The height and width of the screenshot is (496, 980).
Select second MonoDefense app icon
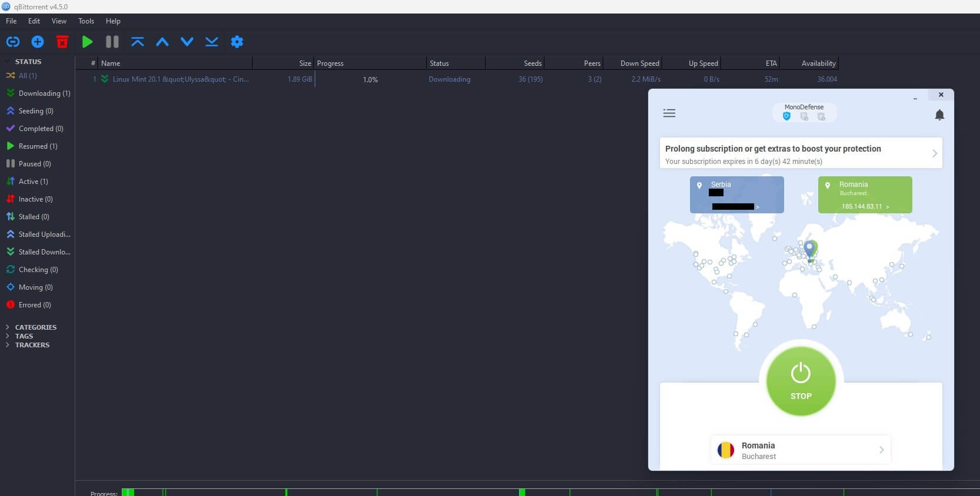(x=804, y=116)
